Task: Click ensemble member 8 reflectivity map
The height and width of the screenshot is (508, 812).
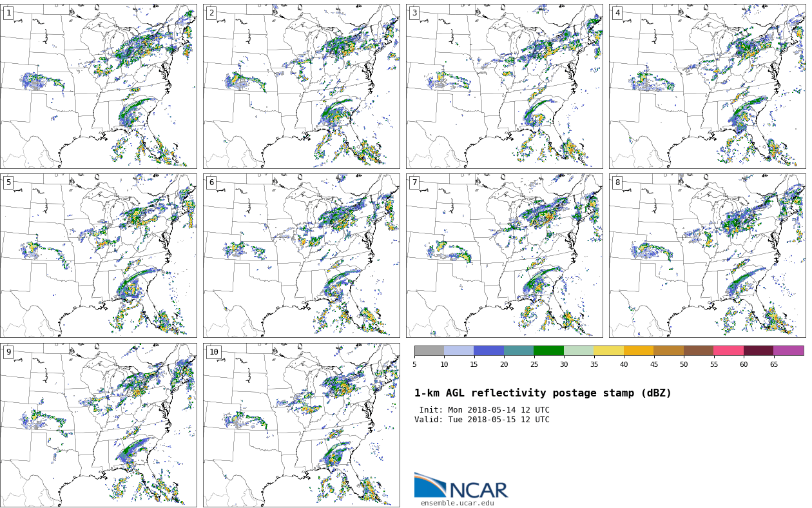Action: click(707, 255)
